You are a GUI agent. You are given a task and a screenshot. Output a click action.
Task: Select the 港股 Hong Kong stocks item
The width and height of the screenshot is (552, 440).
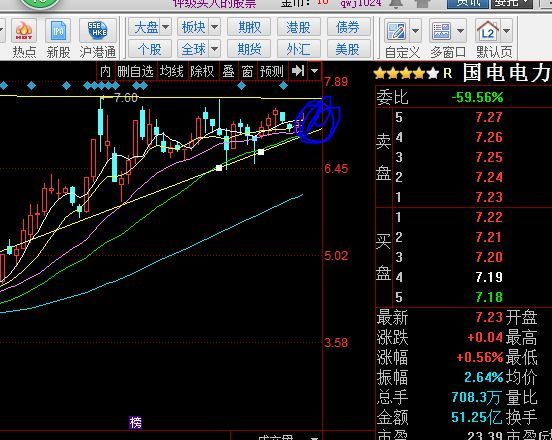tap(299, 27)
